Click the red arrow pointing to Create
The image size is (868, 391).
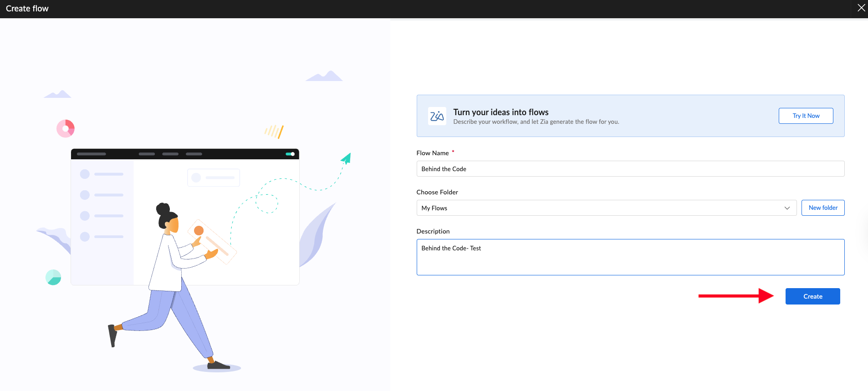(x=735, y=296)
